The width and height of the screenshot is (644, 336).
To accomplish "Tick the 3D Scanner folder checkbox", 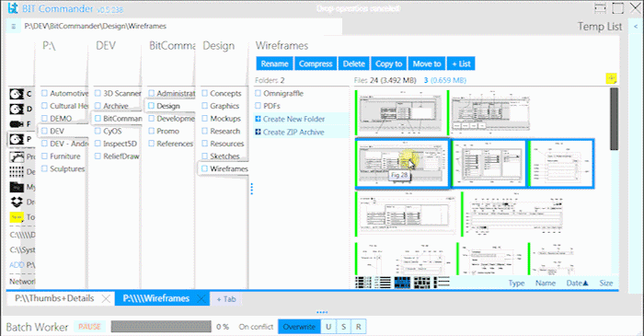I will [x=98, y=93].
